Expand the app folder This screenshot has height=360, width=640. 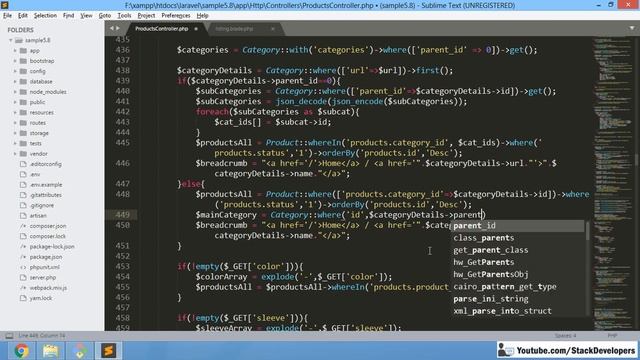pos(15,51)
